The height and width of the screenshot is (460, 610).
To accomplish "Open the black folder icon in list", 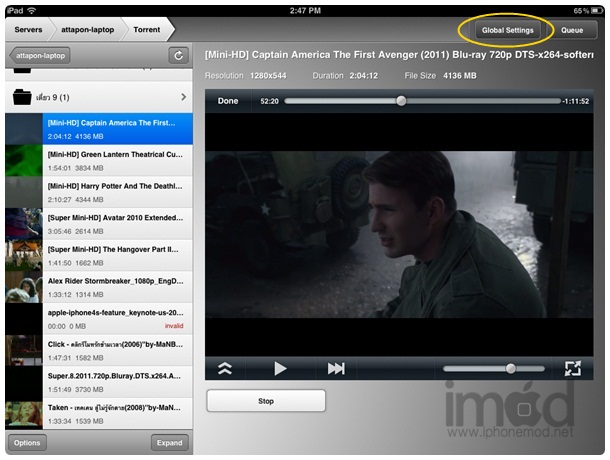I will [25, 97].
